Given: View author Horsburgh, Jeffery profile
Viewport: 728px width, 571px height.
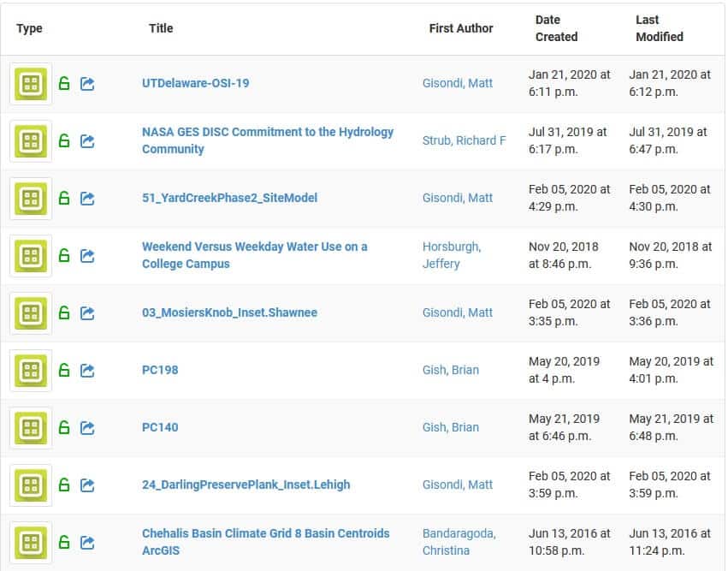Looking at the screenshot, I should pyautogui.click(x=452, y=255).
